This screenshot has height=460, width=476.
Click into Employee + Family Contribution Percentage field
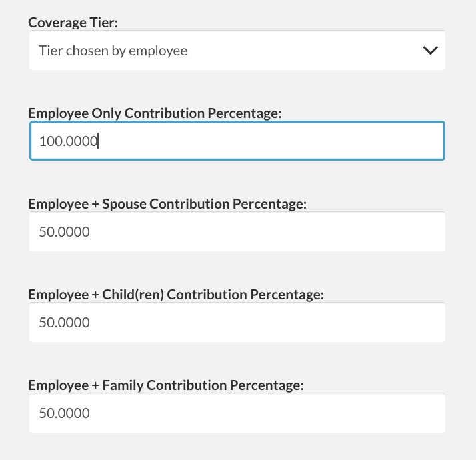tap(237, 413)
